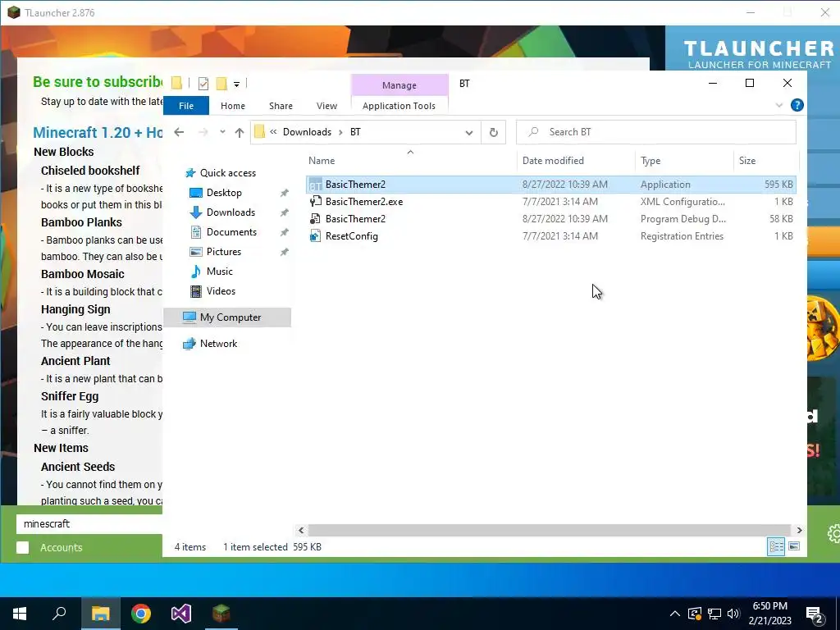Click the BasicThemer2.exe config file icon

point(316,202)
